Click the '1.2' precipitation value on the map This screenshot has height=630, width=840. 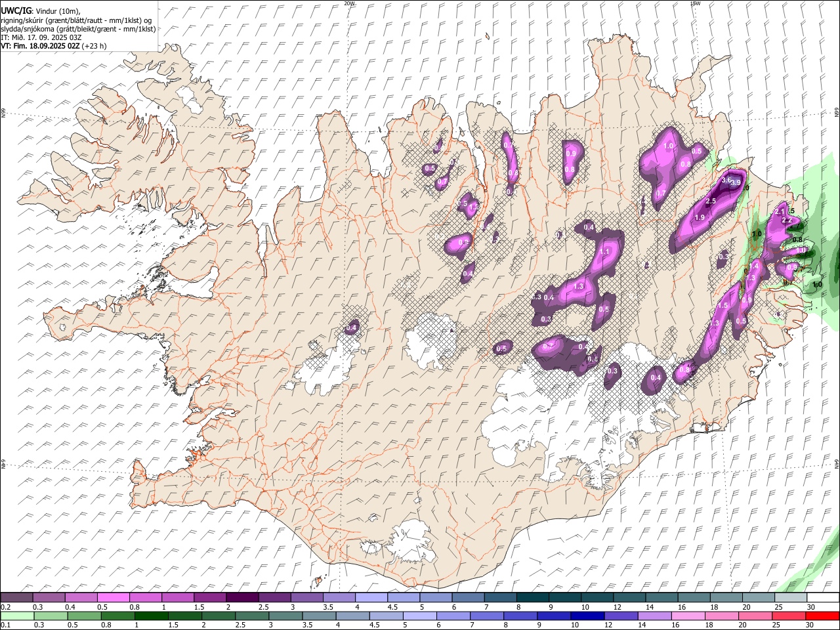tap(473, 207)
